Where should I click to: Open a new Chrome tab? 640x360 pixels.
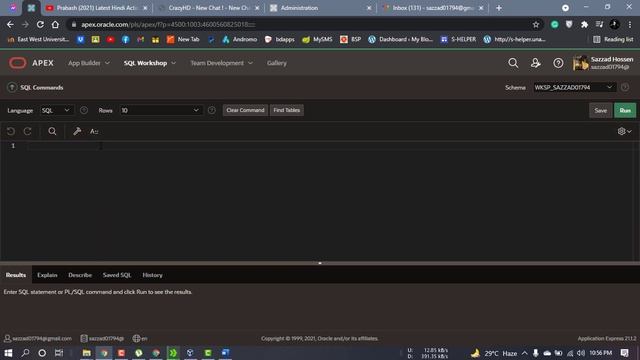click(499, 8)
